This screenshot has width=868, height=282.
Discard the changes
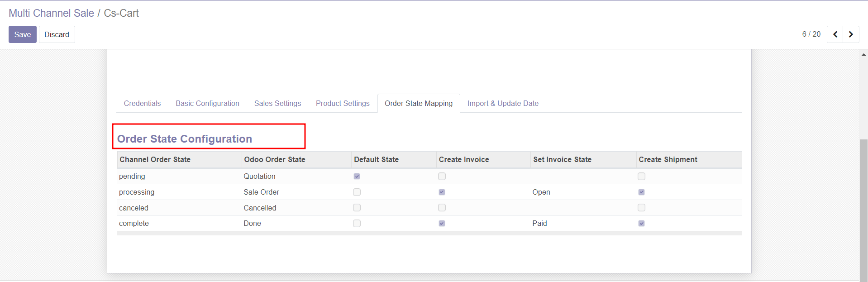(x=57, y=35)
